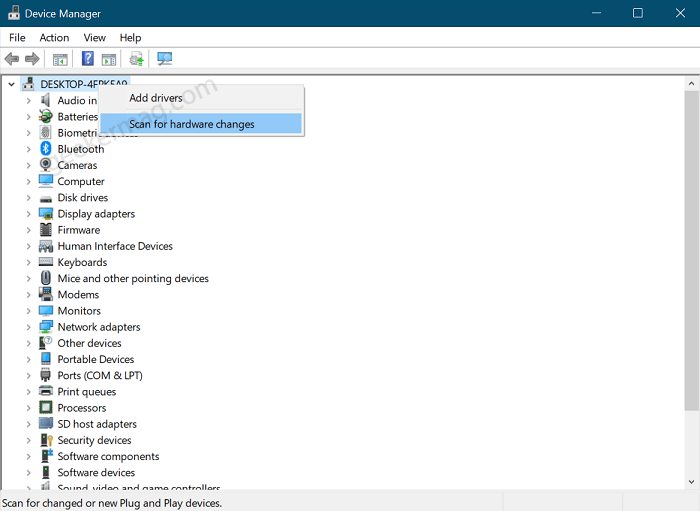Click the Other devices icon
This screenshot has height=511, width=700.
click(46, 343)
